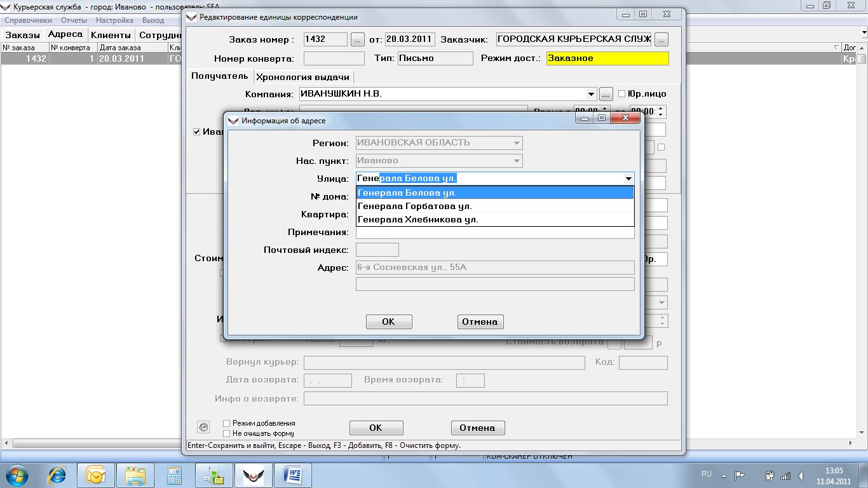Open the Компания dropdown arrow

tap(592, 94)
